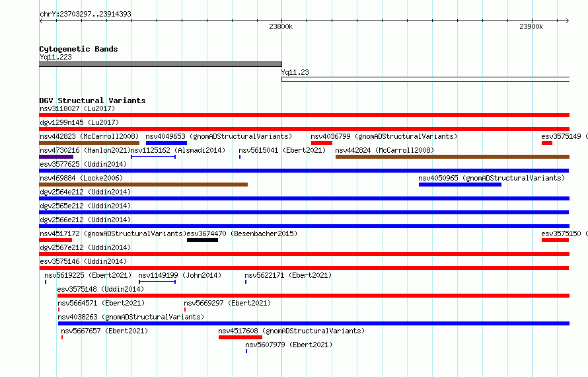The height and width of the screenshot is (377, 588).
Task: Open dgv2565e212 (Uddin2014) label
Action: tap(85, 206)
